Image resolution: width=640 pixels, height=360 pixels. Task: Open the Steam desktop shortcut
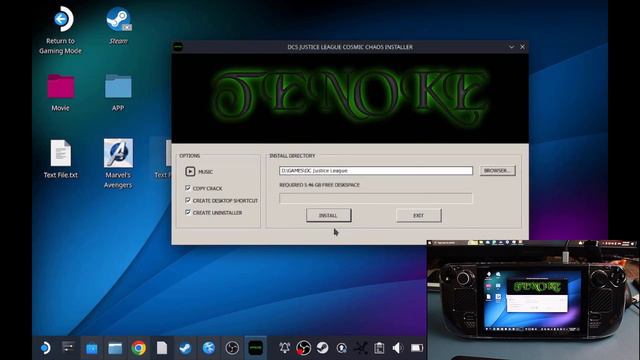[x=118, y=25]
